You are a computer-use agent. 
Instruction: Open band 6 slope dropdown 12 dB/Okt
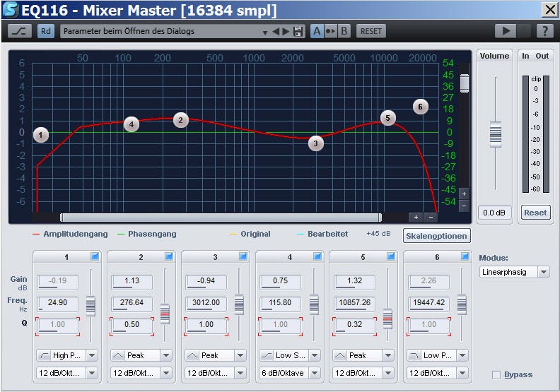coord(438,373)
